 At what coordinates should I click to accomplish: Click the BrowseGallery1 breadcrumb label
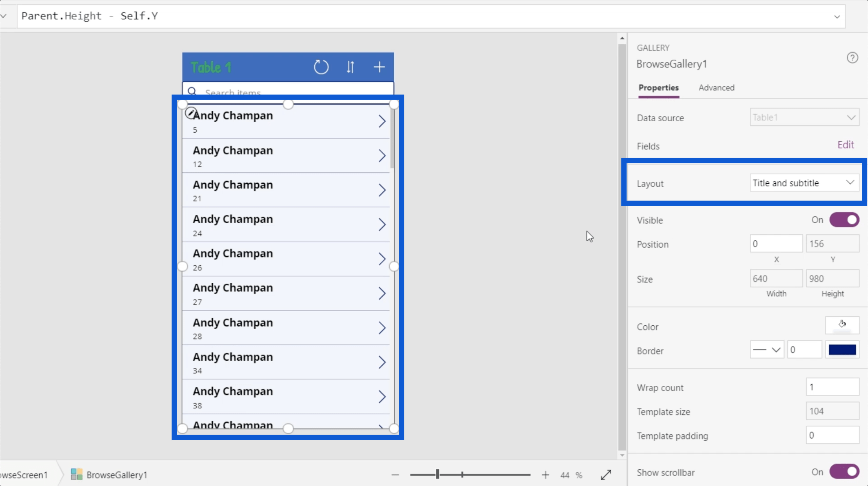[117, 475]
